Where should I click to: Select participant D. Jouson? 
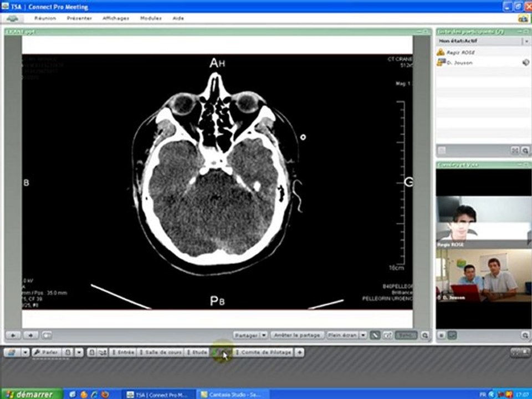(459, 63)
